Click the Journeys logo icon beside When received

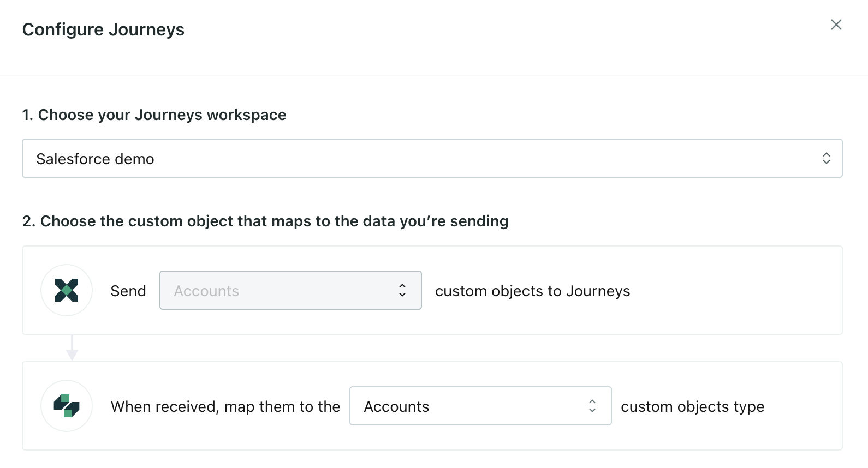[x=67, y=406]
